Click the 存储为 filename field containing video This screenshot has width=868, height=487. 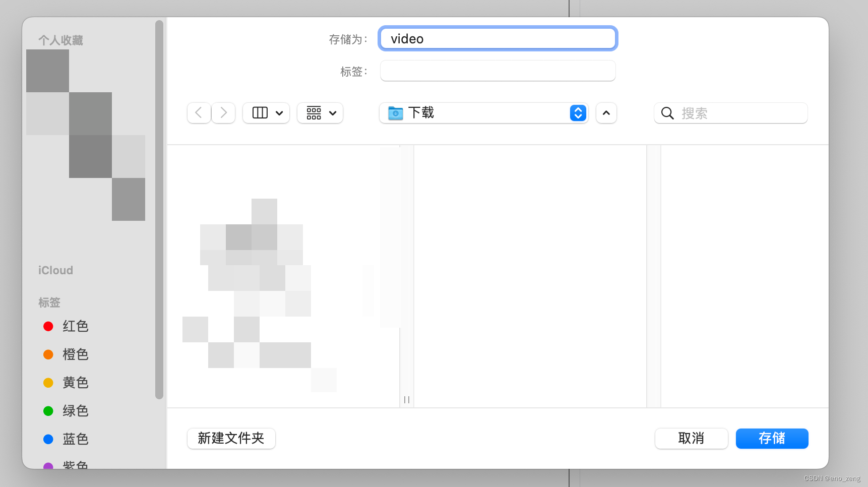coord(498,39)
